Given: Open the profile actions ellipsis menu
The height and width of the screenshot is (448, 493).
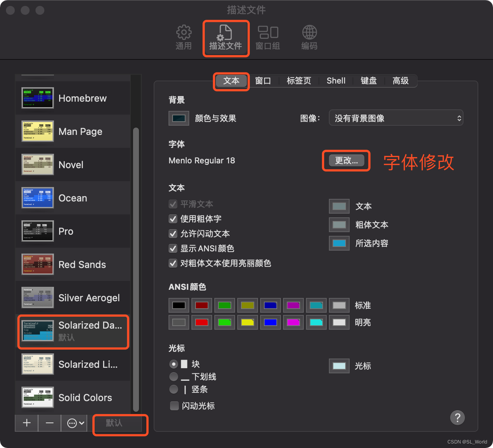Looking at the screenshot, I should pos(74,423).
